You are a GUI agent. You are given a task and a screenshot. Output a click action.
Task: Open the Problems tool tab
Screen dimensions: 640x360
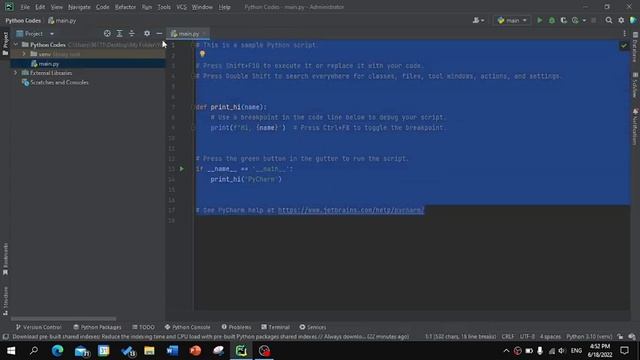[x=236, y=327]
